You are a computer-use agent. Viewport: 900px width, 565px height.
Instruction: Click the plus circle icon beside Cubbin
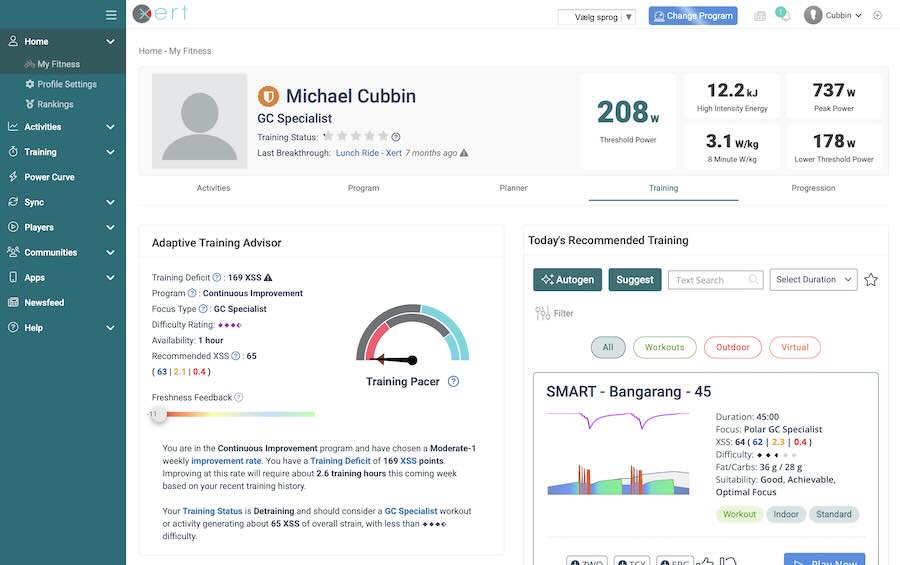point(878,16)
